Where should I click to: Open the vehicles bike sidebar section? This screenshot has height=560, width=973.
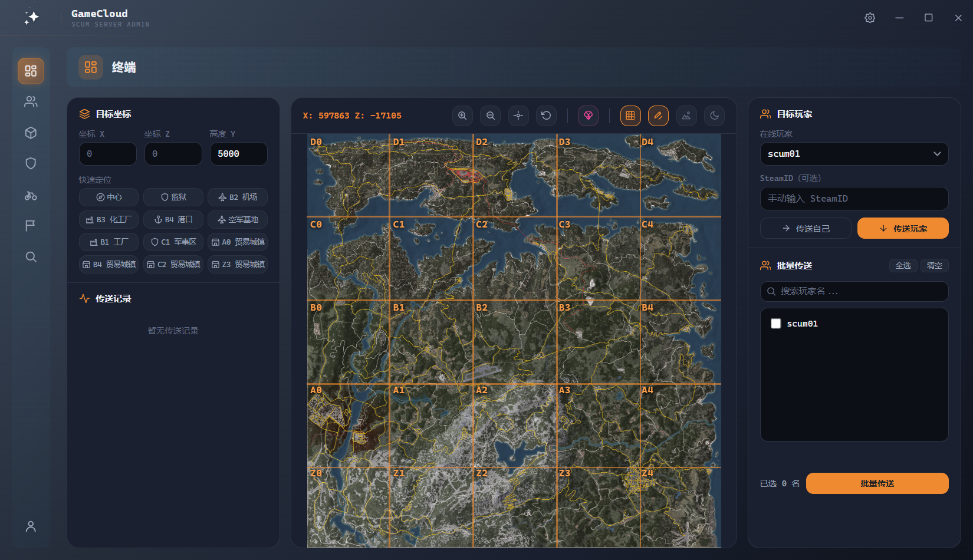31,195
